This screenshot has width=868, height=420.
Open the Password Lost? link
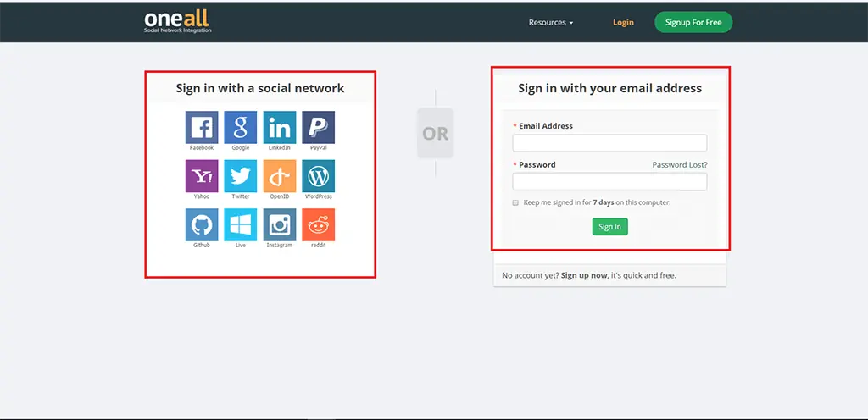coord(680,164)
